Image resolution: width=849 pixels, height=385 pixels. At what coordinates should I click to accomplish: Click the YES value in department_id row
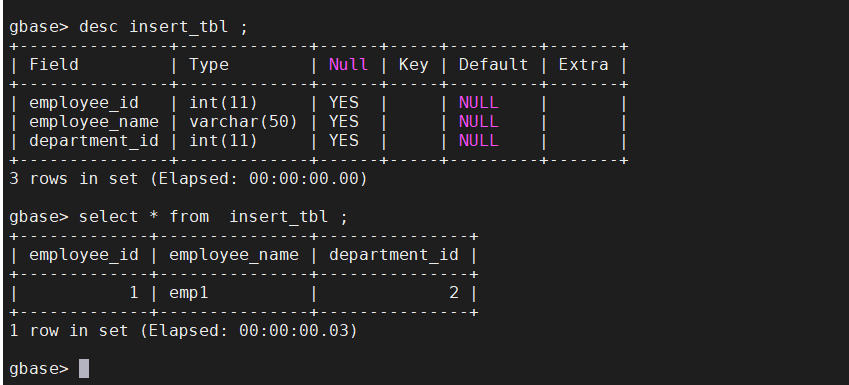(x=343, y=141)
